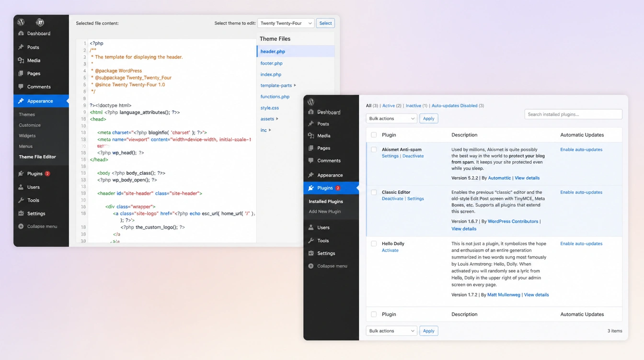Enable auto-updates for Hello Dolly

[581, 244]
